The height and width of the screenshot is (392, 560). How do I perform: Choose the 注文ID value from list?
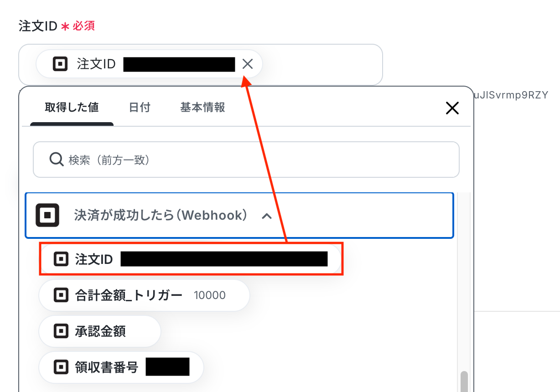point(190,259)
